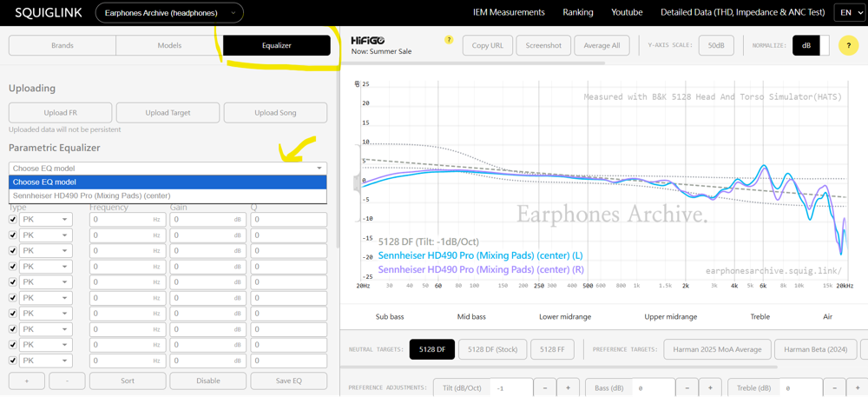
Task: Uncheck the first filter row's checkbox
Action: (13, 220)
